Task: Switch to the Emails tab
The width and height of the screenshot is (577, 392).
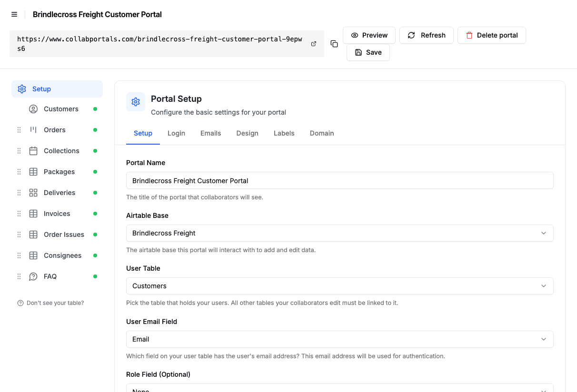Action: pos(210,133)
